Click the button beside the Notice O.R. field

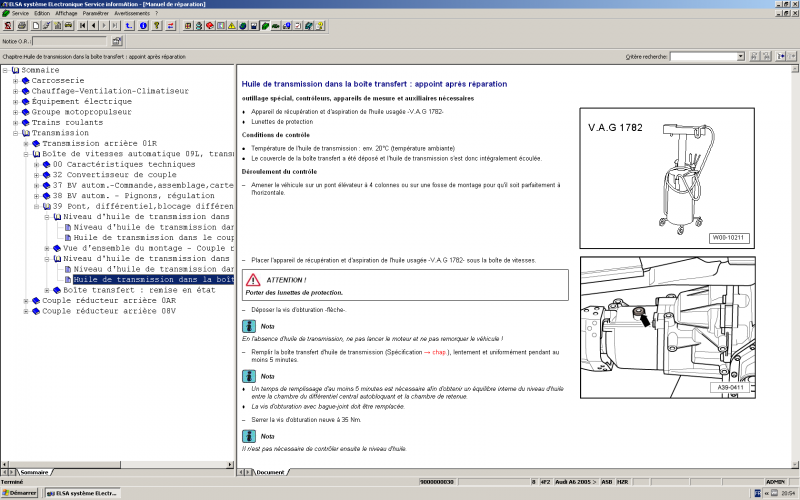(117, 42)
